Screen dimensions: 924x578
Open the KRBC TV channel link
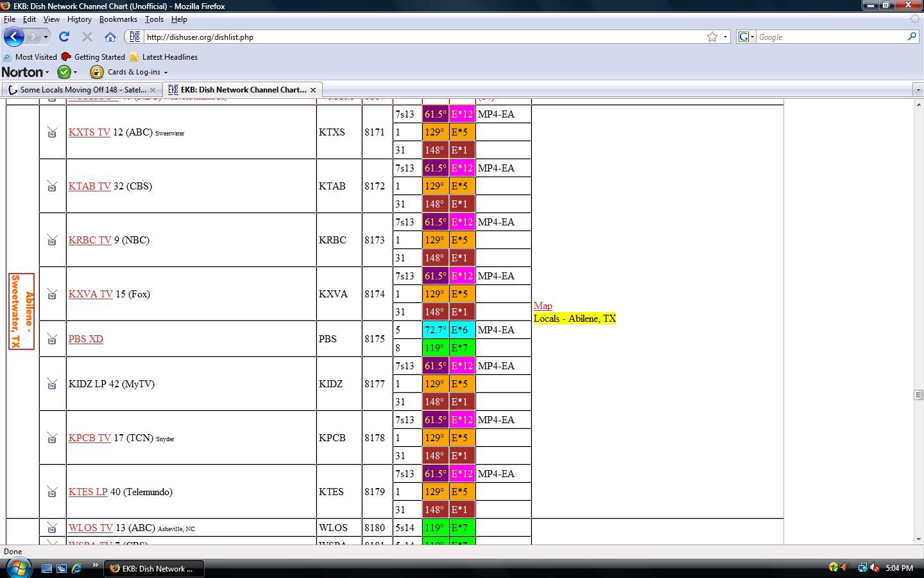pos(90,240)
